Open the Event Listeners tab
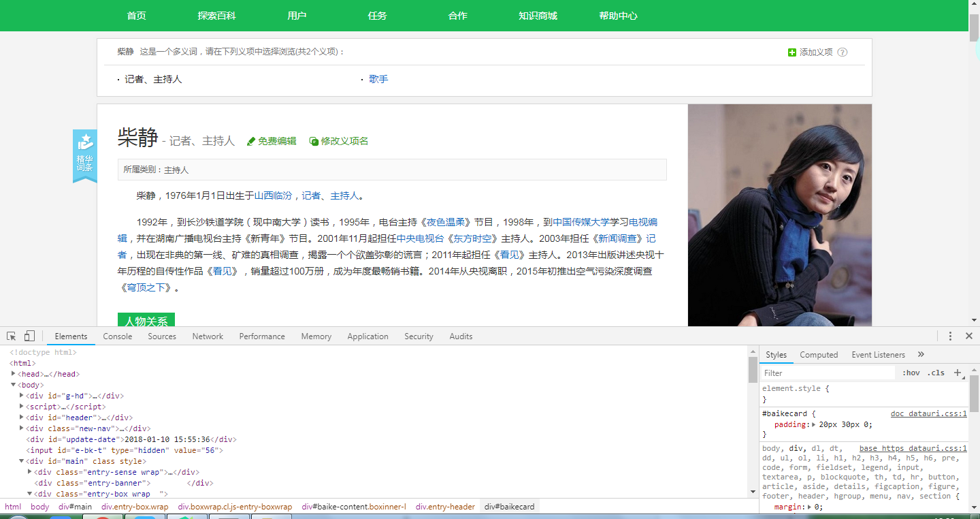The image size is (980, 519). [878, 355]
